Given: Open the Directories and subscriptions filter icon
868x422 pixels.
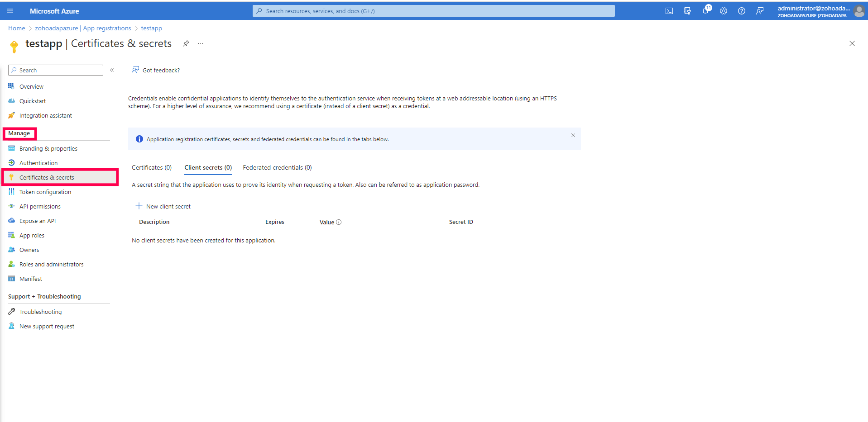Looking at the screenshot, I should click(x=687, y=11).
